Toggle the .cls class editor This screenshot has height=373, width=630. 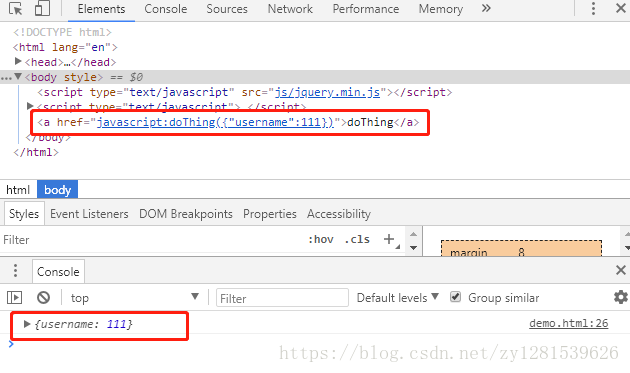pos(357,240)
